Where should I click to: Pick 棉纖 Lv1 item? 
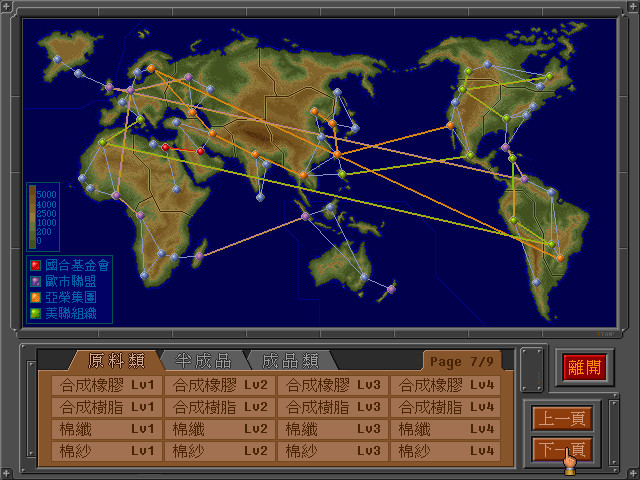click(107, 429)
